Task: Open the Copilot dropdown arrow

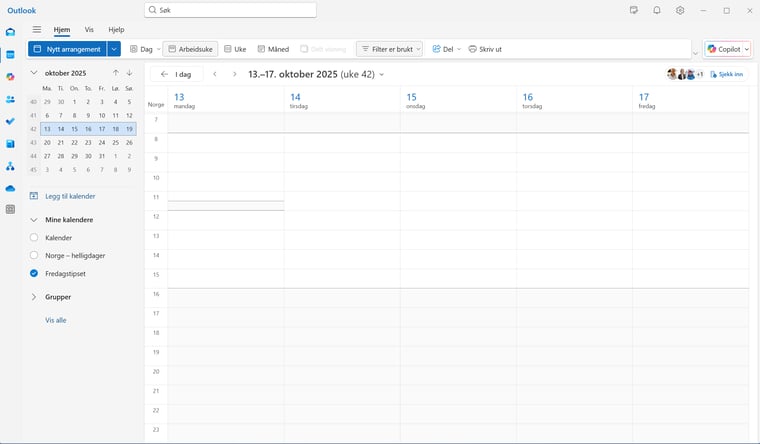Action: point(747,49)
